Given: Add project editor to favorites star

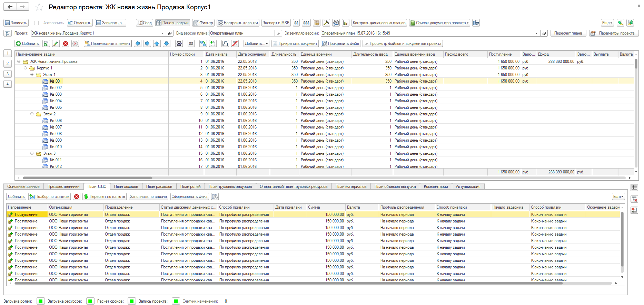Looking at the screenshot, I should click(x=39, y=7).
